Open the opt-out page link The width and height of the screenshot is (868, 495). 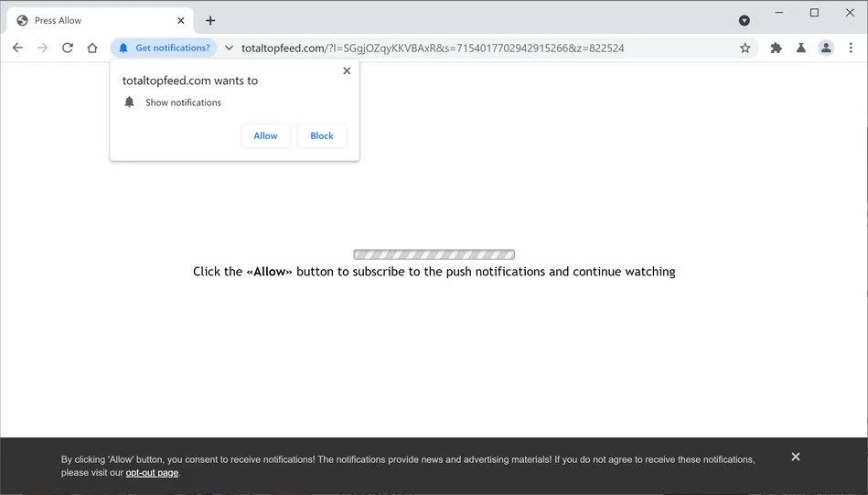point(152,473)
